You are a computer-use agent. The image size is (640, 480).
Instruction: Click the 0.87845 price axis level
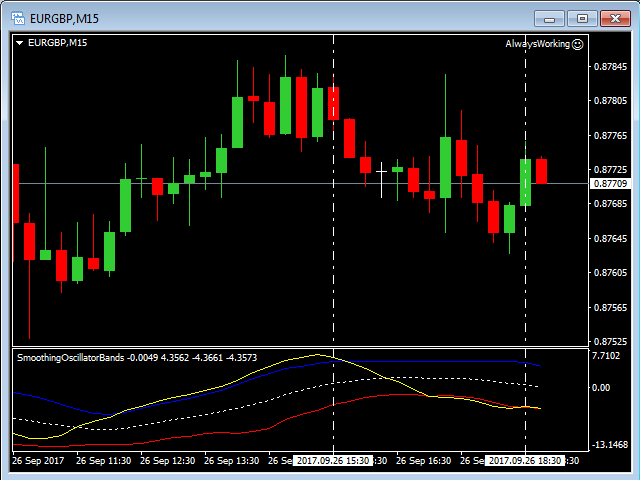click(x=610, y=67)
